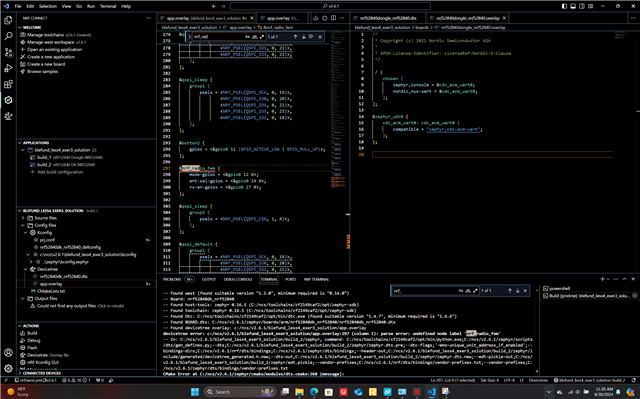The width and height of the screenshot is (640, 399).
Task: Switch to the PROBLEMS panel tab
Action: [x=172, y=279]
